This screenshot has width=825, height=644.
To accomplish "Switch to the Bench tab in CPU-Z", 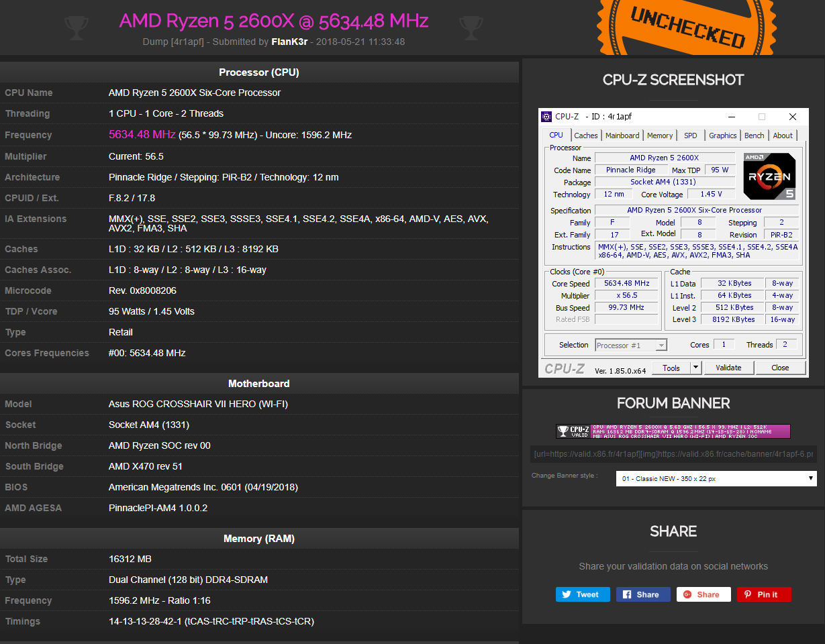I will click(x=755, y=136).
